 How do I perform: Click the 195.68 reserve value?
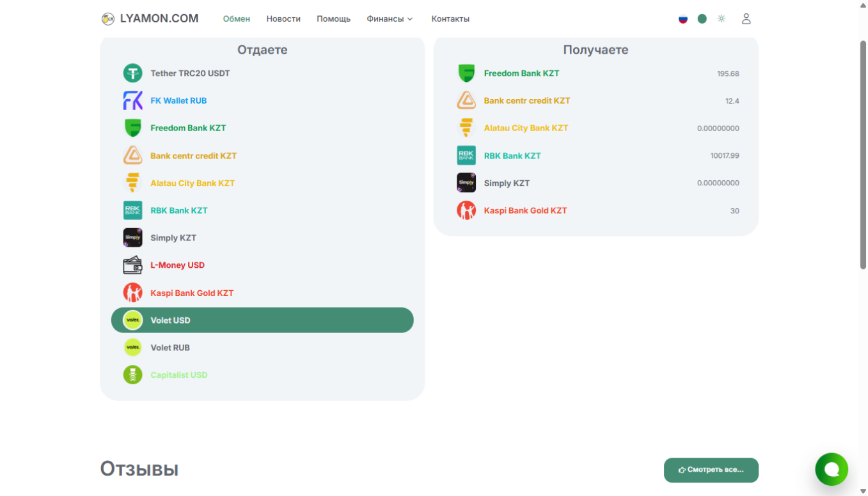point(728,74)
